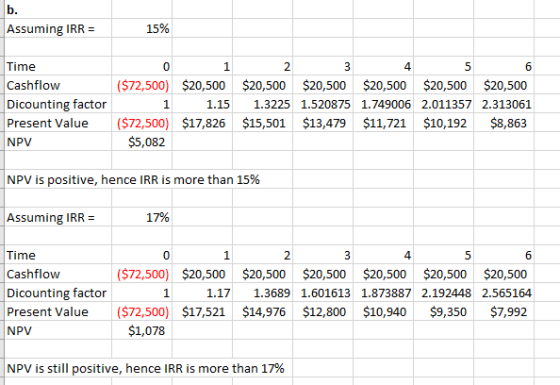Select the discount factor 1.520875 cell
The width and height of the screenshot is (560, 385).
pyautogui.click(x=323, y=104)
